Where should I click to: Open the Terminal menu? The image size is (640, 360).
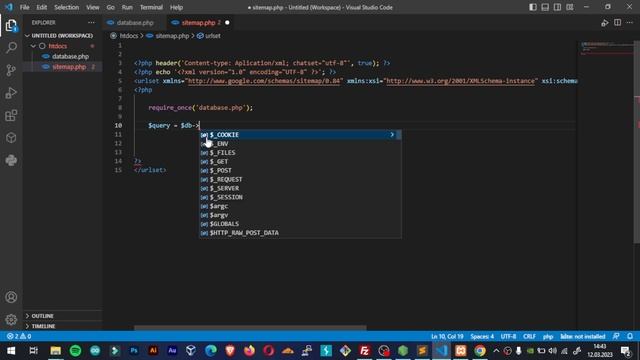[151, 7]
